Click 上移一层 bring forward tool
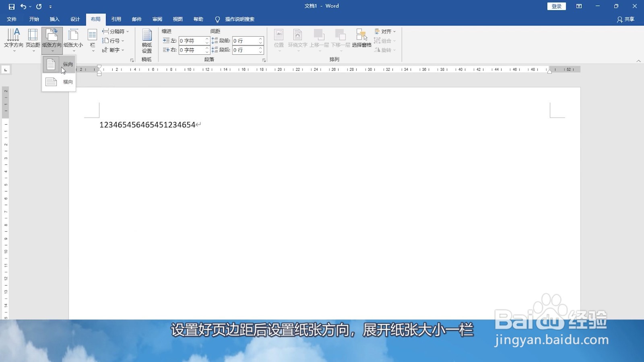 click(319, 40)
